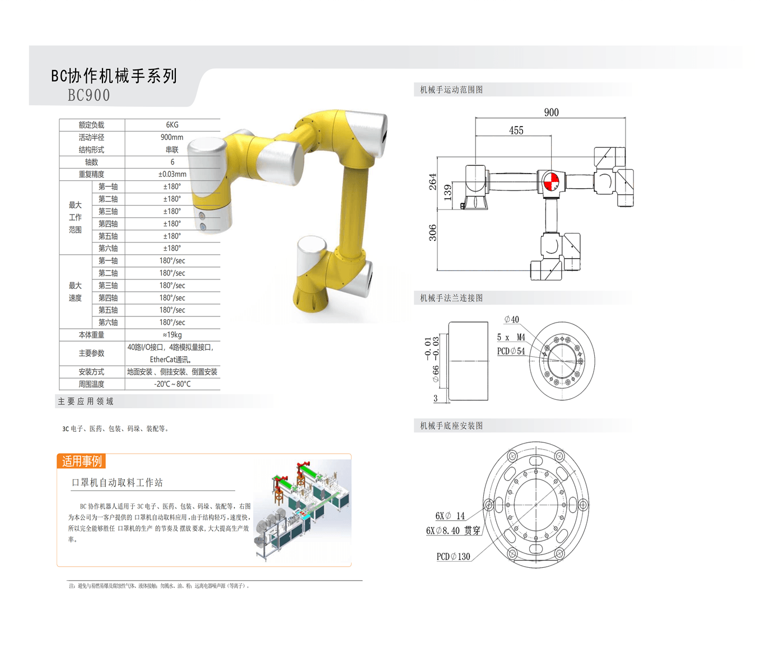Click the red-white joint marker in range diagram
784x672 pixels.
coord(551,182)
